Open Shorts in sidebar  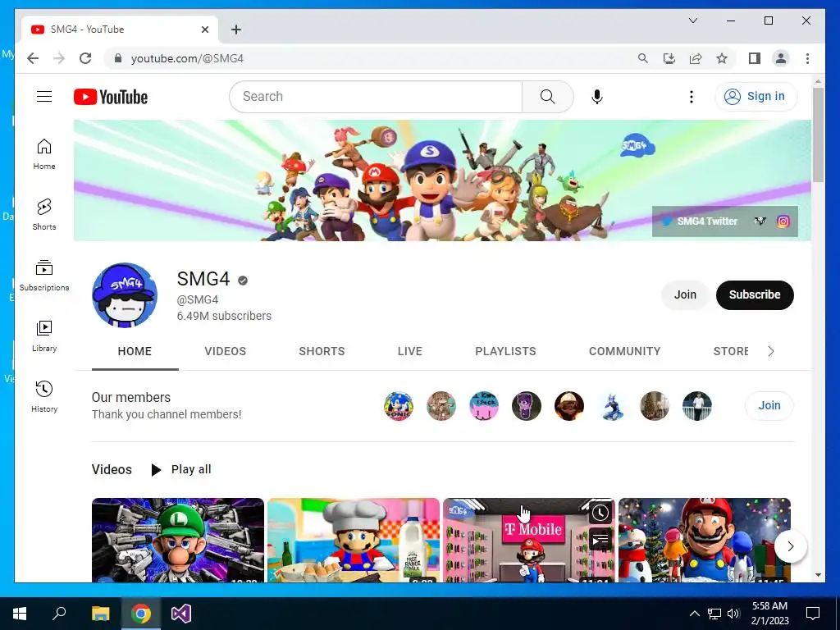[44, 215]
